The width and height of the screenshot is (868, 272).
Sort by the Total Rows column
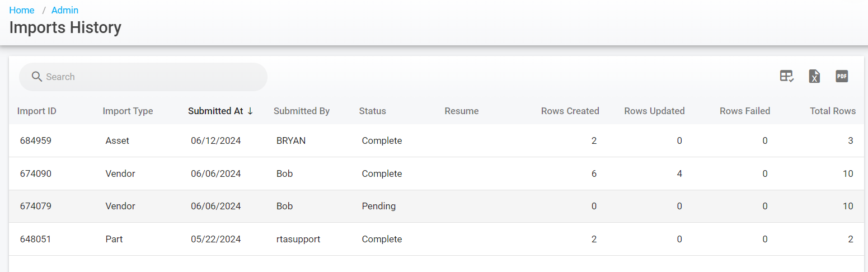click(832, 111)
